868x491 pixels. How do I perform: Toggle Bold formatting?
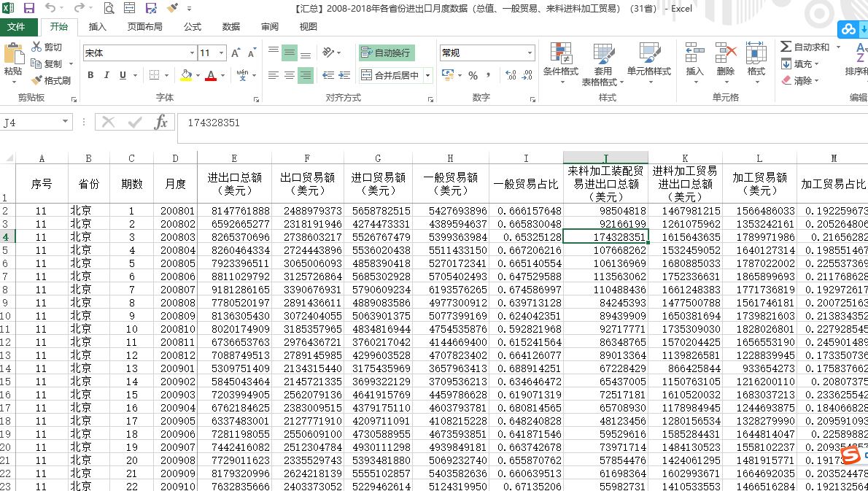[x=90, y=75]
